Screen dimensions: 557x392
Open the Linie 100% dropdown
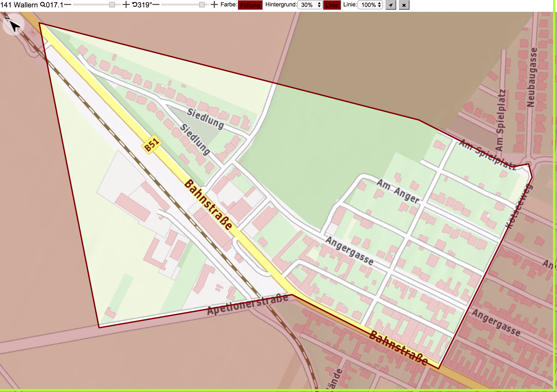click(x=370, y=5)
